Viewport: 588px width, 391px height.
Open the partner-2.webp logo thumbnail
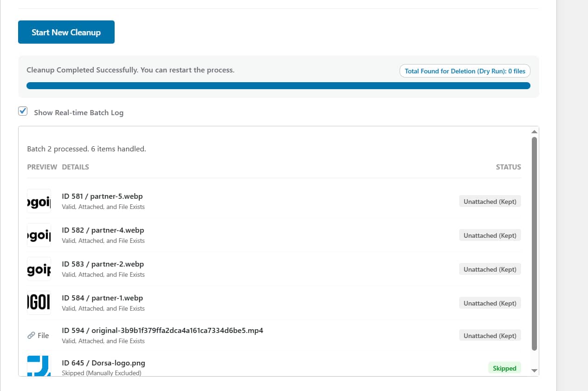click(39, 269)
